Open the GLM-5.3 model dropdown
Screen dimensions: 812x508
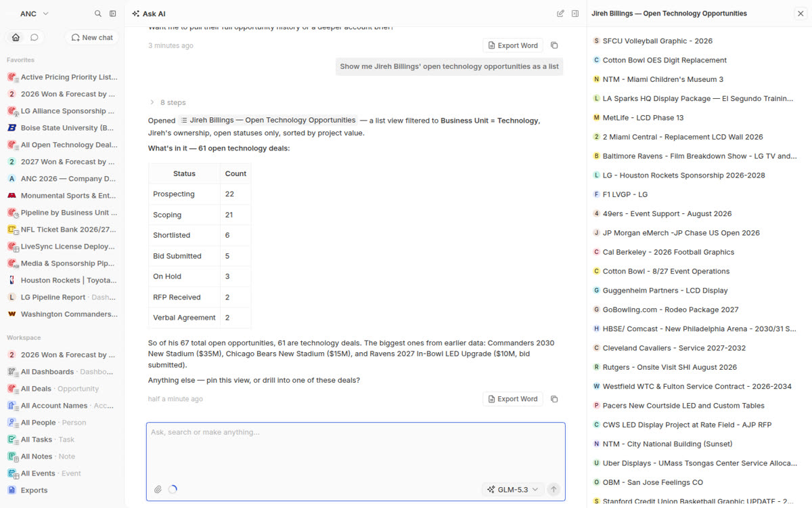513,489
